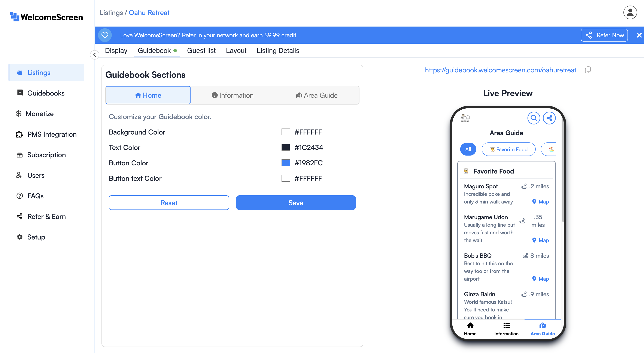The height and width of the screenshot is (353, 644).
Task: Select the Information guidebook section
Action: 232,95
